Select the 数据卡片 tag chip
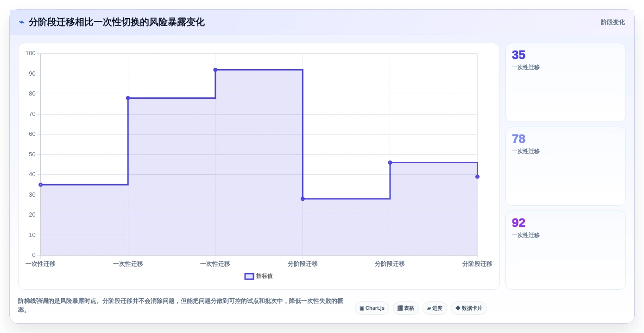644x333 pixels. click(x=468, y=308)
